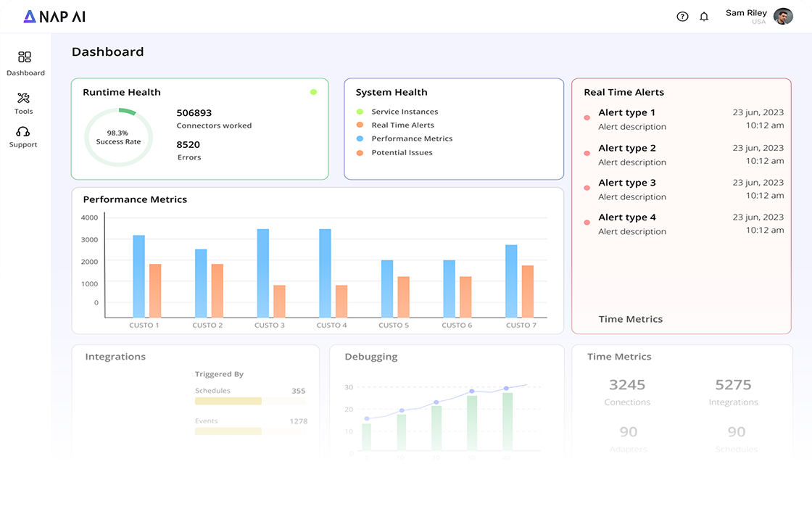
Task: Open Alert type 3 entry
Action: pos(684,189)
